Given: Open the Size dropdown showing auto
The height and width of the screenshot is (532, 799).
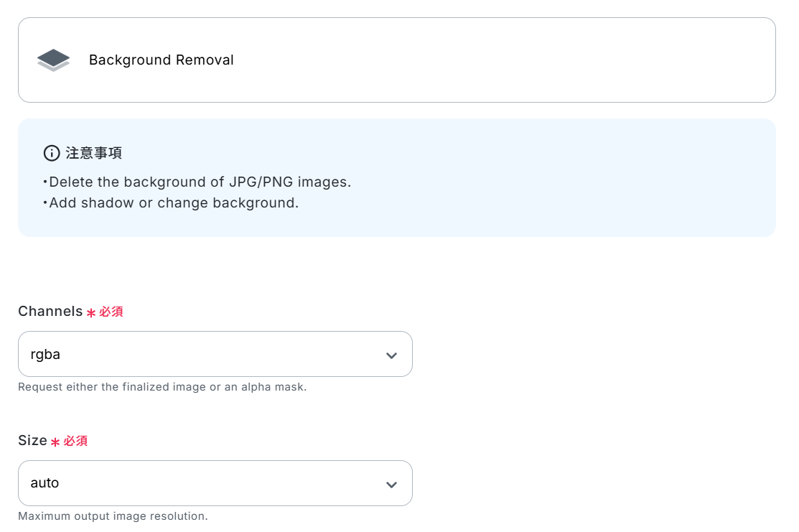Looking at the screenshot, I should [x=215, y=483].
